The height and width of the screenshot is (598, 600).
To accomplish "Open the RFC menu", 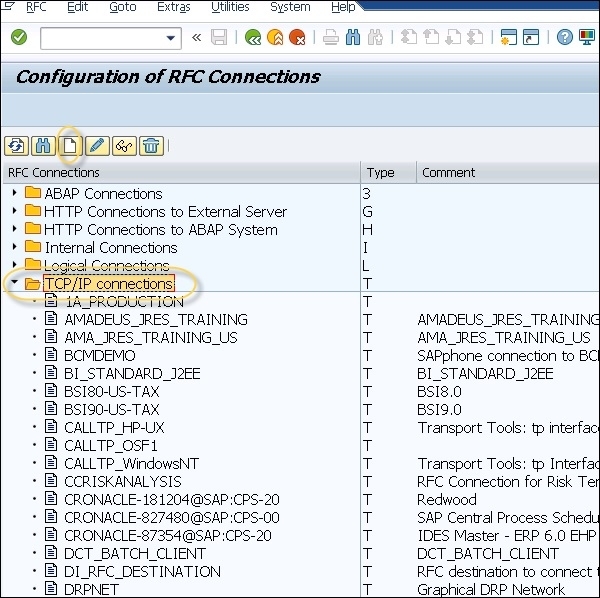I will pos(36,7).
